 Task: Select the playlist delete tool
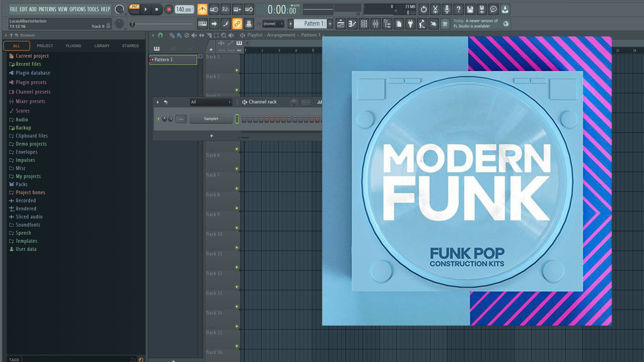[x=187, y=35]
